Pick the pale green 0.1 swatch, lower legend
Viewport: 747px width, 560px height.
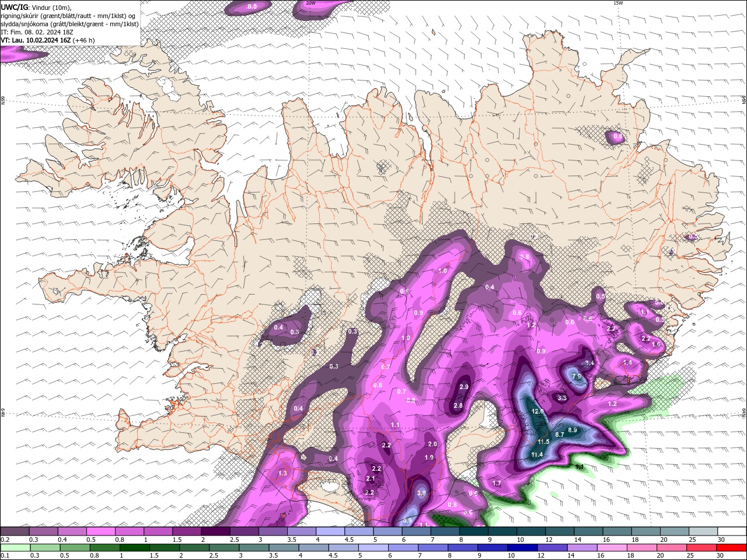[x=15, y=548]
